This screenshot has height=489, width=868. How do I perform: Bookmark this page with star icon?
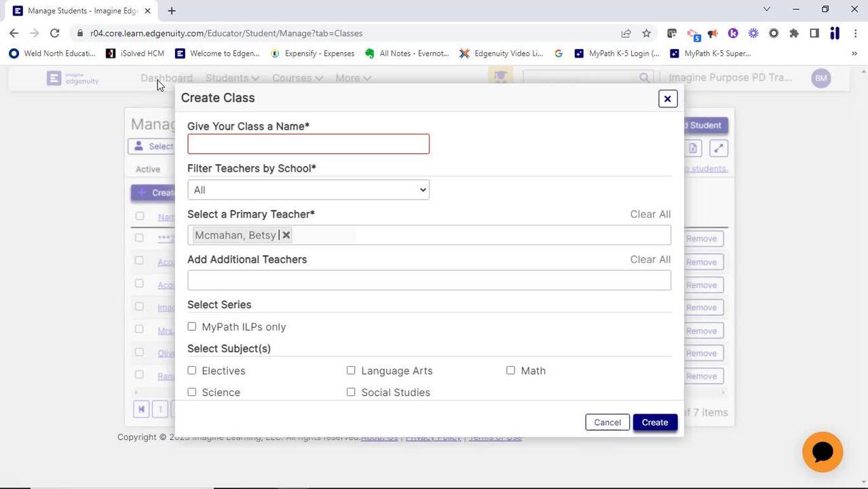click(x=646, y=33)
